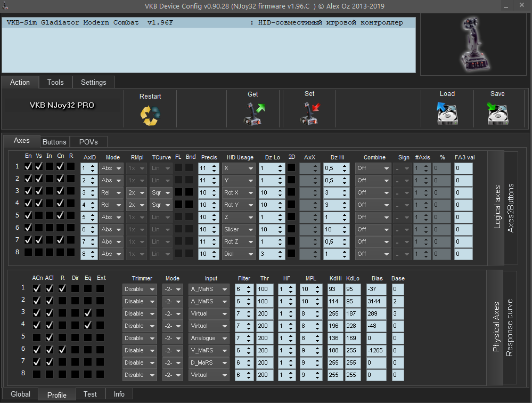532x403 pixels.
Task: Click Bias field showing -1265
Action: coord(377,350)
